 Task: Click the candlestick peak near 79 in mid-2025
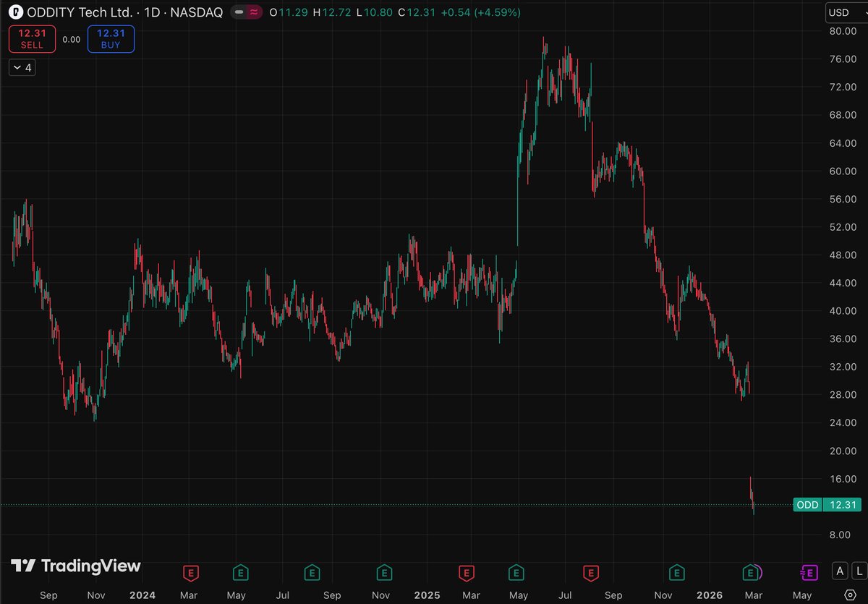tap(544, 45)
